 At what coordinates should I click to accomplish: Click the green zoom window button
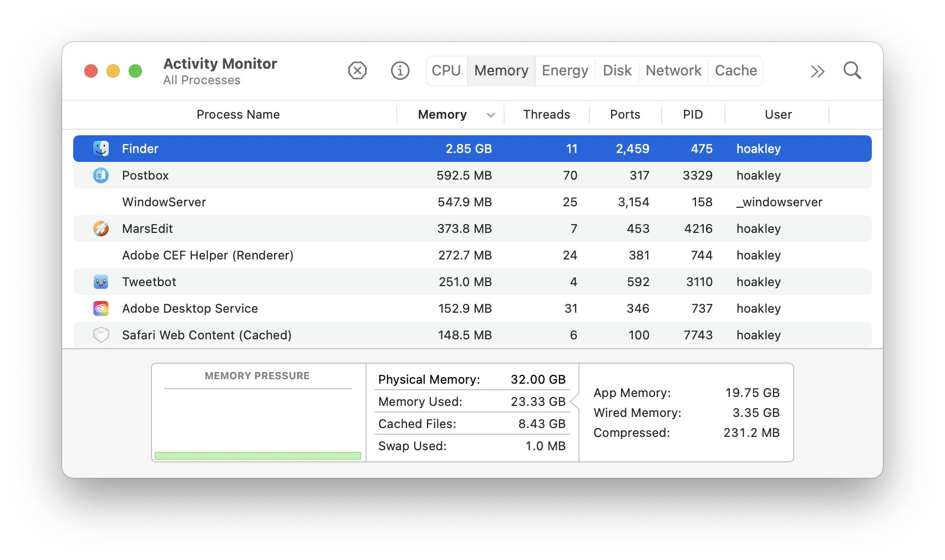[135, 72]
